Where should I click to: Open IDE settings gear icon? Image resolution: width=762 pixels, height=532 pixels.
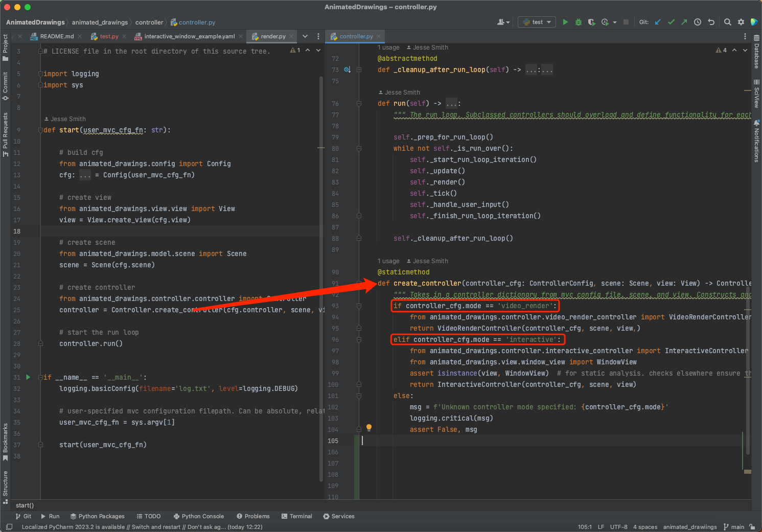click(741, 22)
